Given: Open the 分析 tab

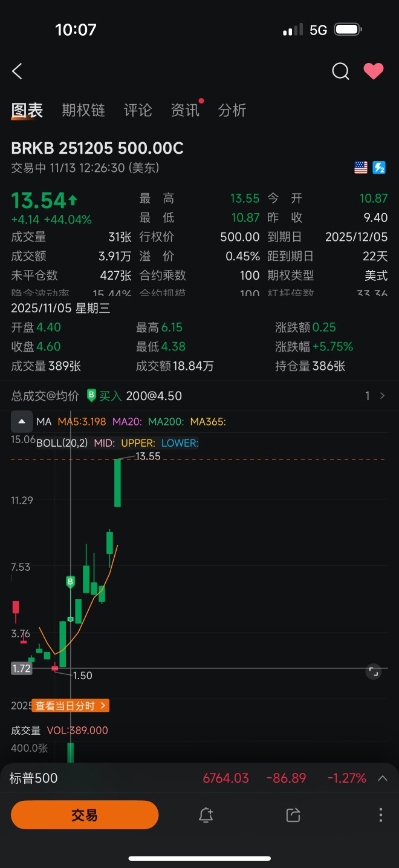Looking at the screenshot, I should pyautogui.click(x=232, y=110).
